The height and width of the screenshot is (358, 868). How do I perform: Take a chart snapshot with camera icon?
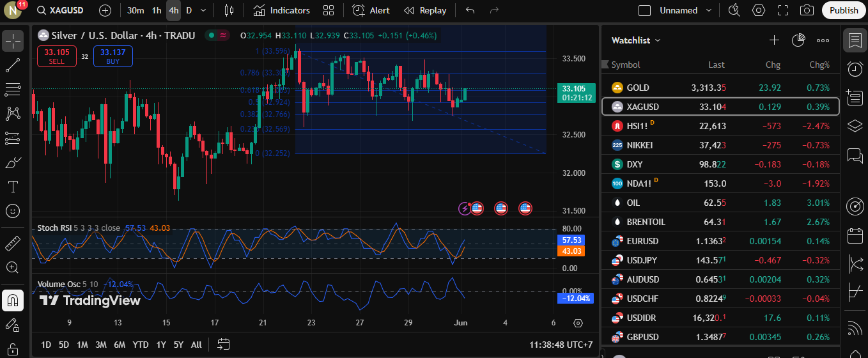(x=807, y=10)
